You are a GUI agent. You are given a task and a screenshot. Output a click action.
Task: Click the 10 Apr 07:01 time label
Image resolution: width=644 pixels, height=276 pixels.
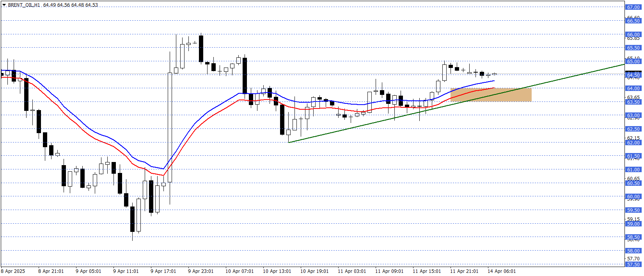click(x=240, y=271)
